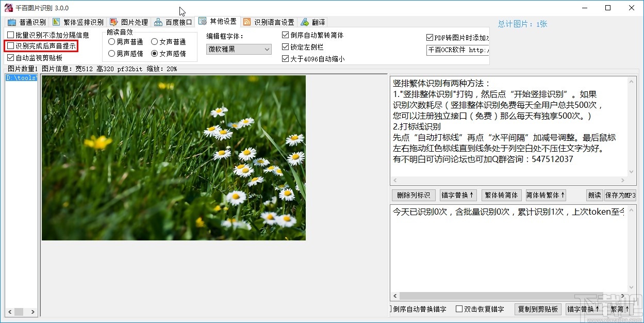This screenshot has height=323, width=644.
Task: Select the D:\tools entry in sidebar
Action: [x=20, y=78]
